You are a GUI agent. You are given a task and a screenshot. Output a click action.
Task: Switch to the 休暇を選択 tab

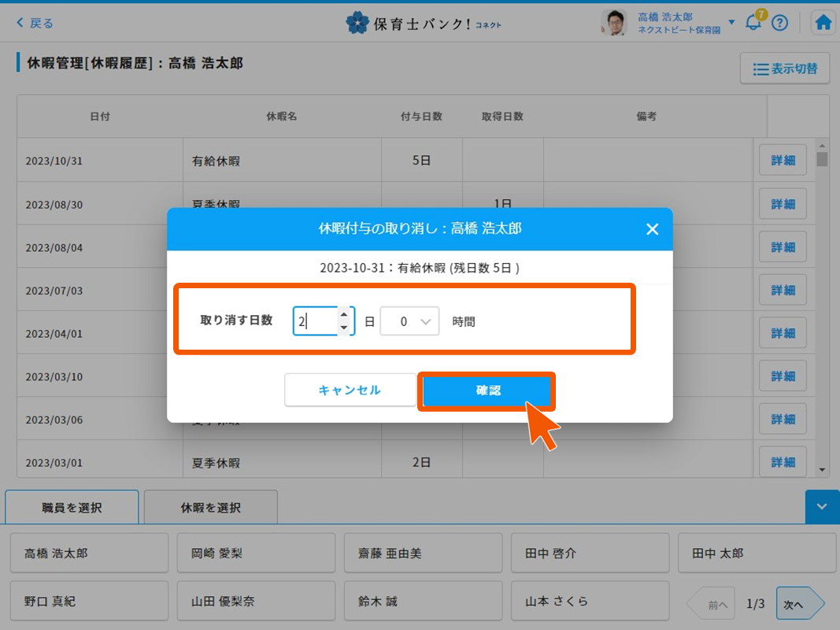[x=210, y=508]
